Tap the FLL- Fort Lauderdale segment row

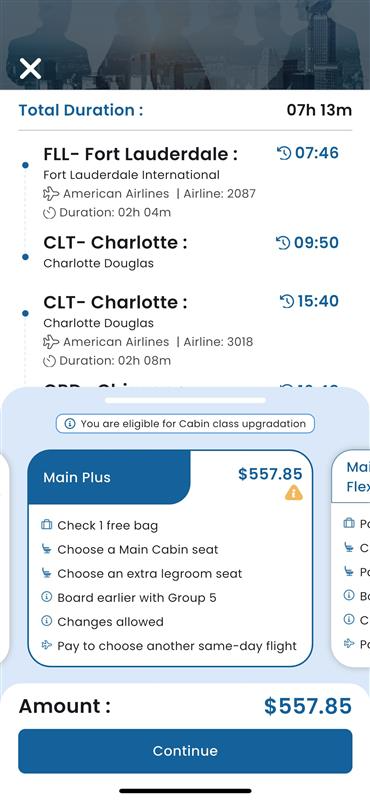pyautogui.click(x=185, y=183)
